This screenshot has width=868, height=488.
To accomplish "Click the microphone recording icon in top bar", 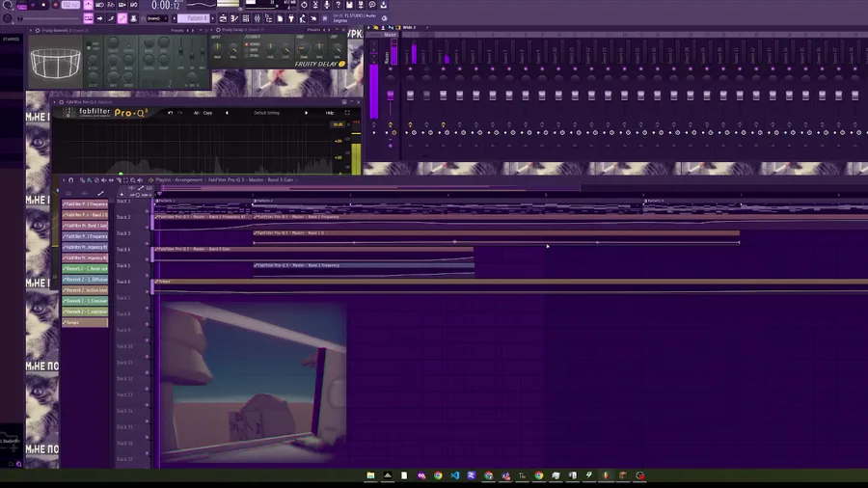I will 327,5.
